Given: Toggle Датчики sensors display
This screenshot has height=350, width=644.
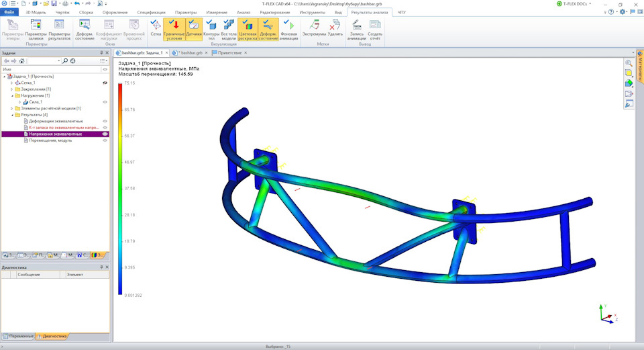Looking at the screenshot, I should [x=194, y=28].
